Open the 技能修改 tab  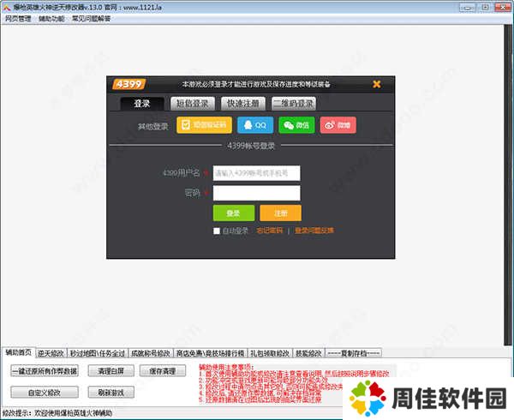pyautogui.click(x=308, y=353)
